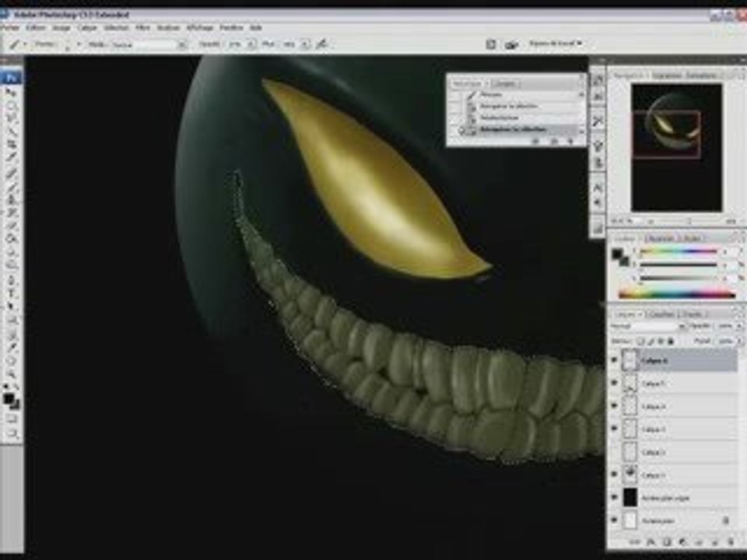Select the Pen tool in the toolbox

tap(11, 281)
